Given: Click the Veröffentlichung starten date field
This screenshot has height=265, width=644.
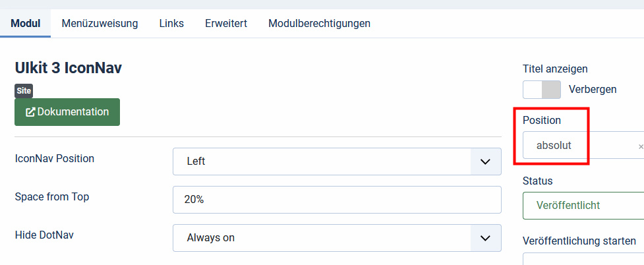Looking at the screenshot, I should click(583, 259).
